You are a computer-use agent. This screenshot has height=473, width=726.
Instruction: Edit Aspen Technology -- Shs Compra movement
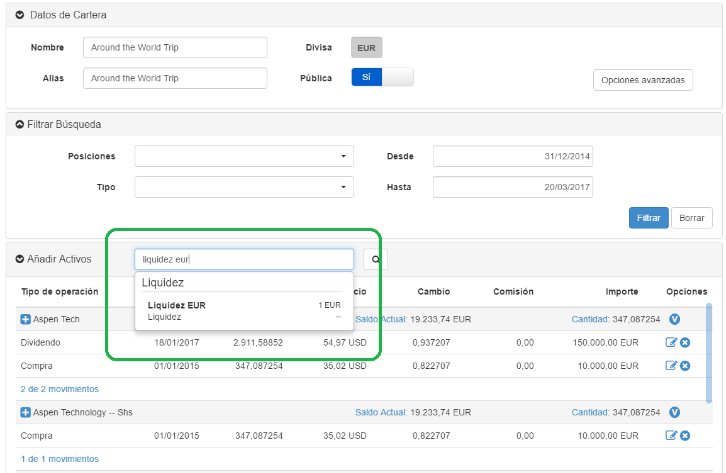tap(671, 435)
